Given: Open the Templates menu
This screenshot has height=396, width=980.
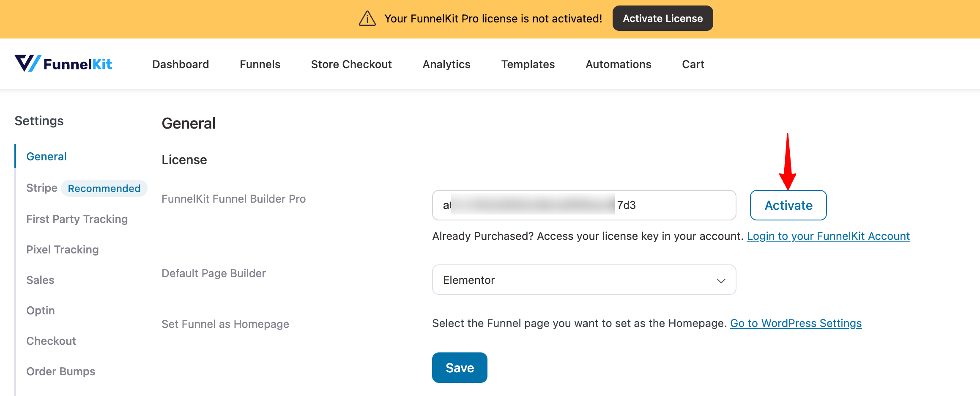Looking at the screenshot, I should point(528,64).
